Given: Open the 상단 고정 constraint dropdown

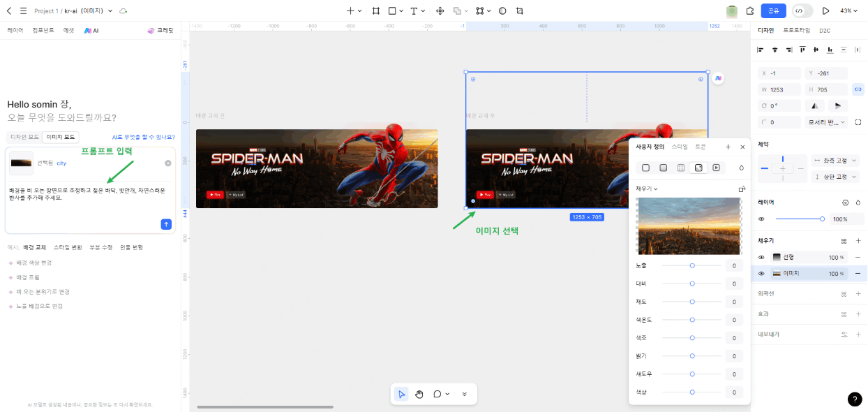Looking at the screenshot, I should pyautogui.click(x=835, y=177).
